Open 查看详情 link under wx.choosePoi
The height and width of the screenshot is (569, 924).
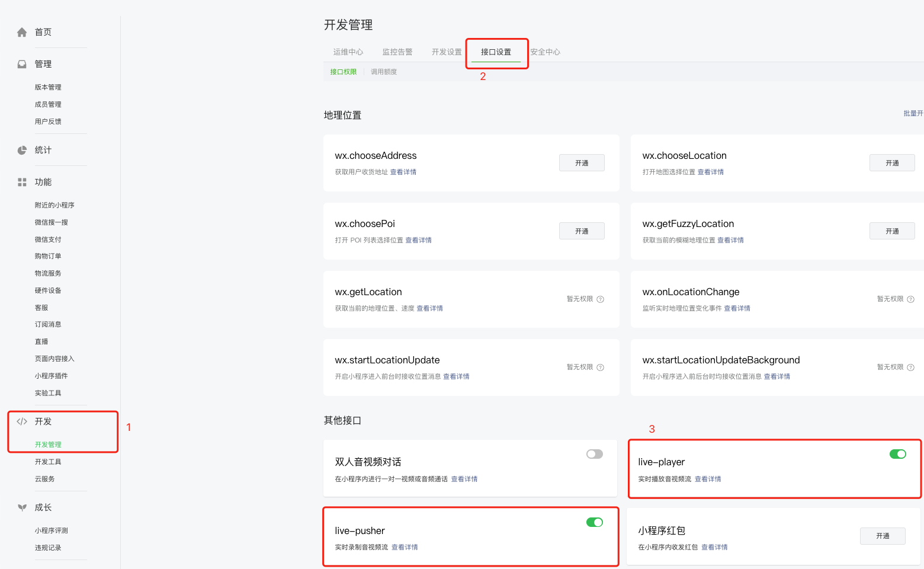[418, 240]
